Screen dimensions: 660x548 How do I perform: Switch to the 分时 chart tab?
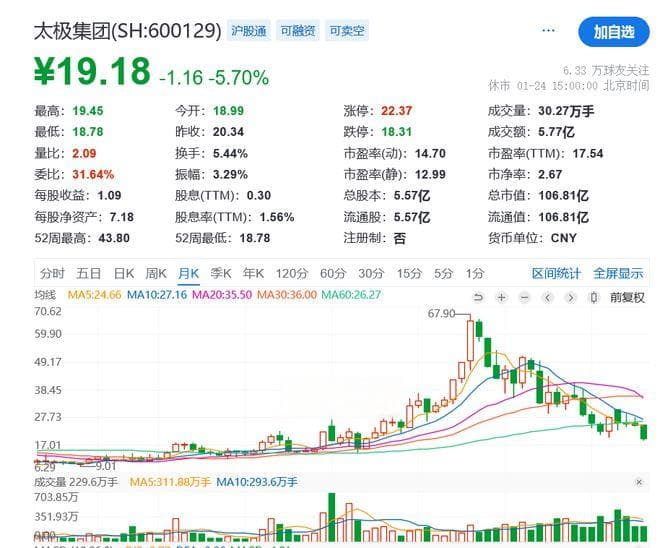point(52,274)
